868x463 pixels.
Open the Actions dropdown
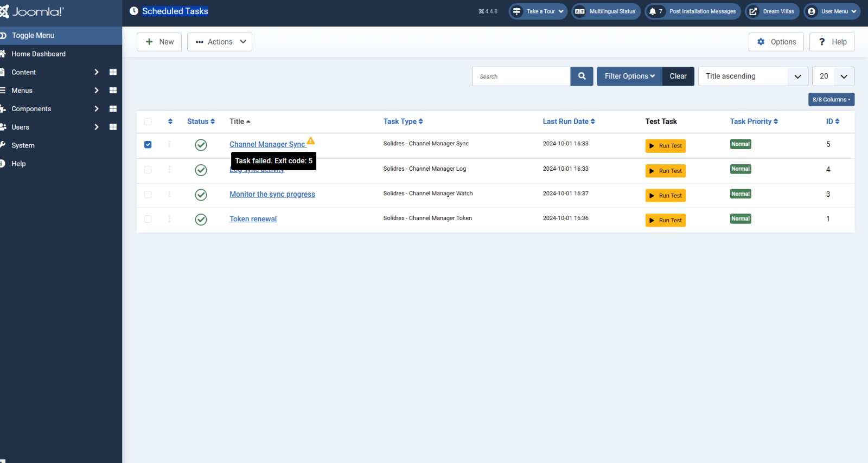[x=220, y=42]
